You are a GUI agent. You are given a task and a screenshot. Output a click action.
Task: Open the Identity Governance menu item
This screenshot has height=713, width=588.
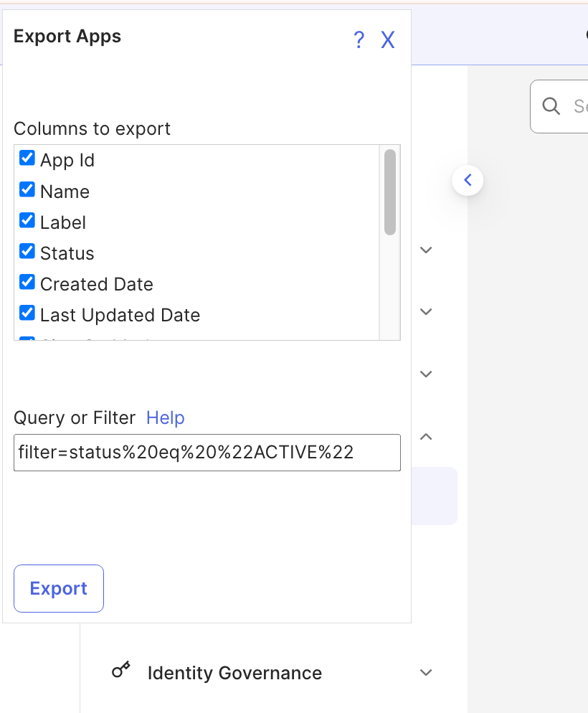(x=234, y=673)
